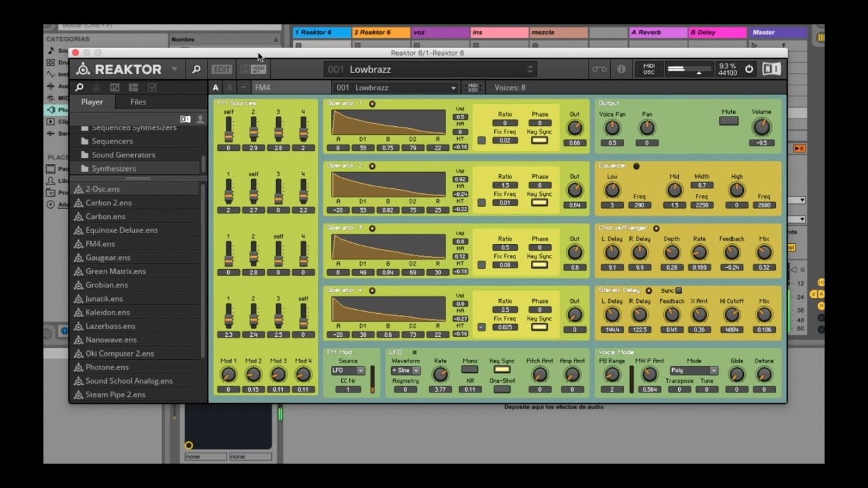Click the Operator 1 Ratio value field
Screen dimensions: 868x488
click(505, 123)
